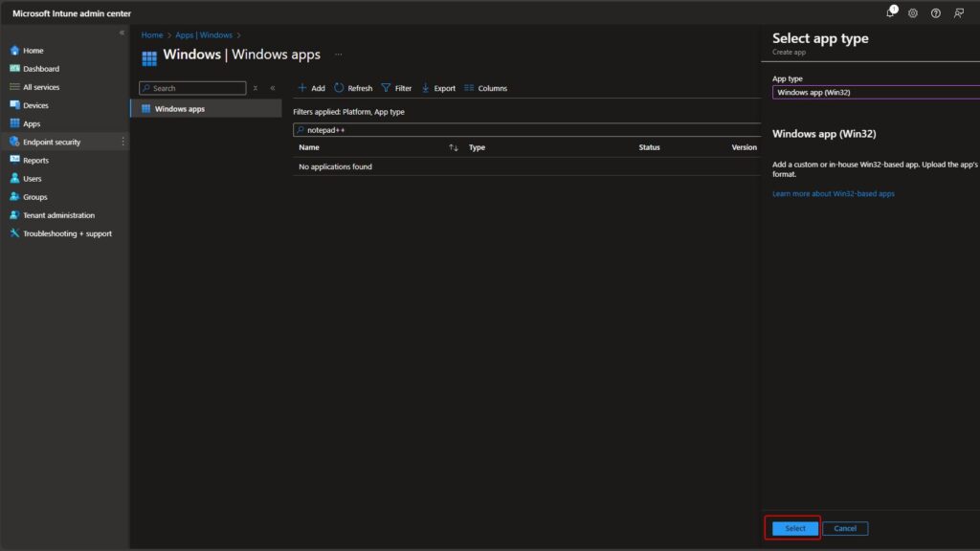
Task: Click the Export toolbar button
Action: click(x=438, y=88)
